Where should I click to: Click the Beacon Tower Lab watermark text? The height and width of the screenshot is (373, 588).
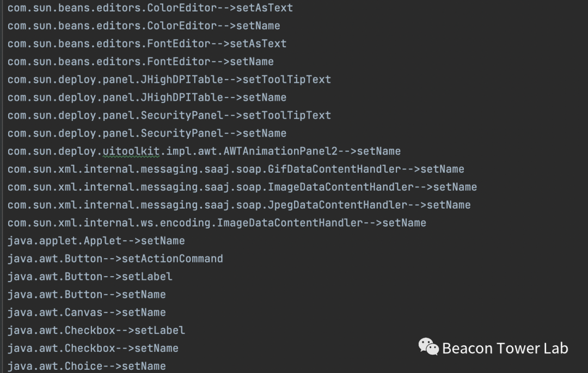click(505, 348)
